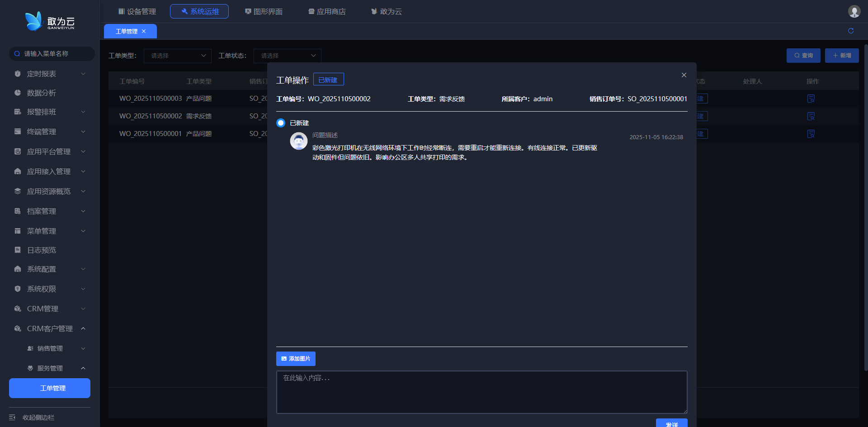868x427 pixels.
Task: Expand the 应用平台管理 menu chevron
Action: click(x=83, y=151)
